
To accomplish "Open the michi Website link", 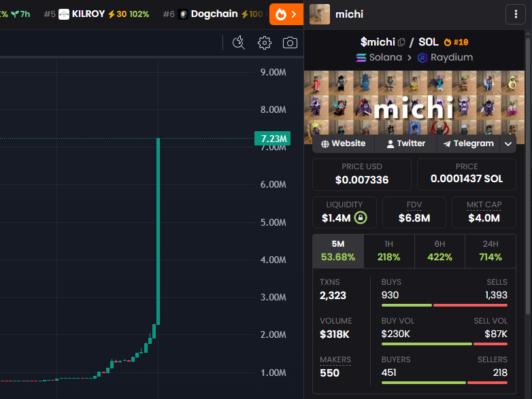I will pos(344,143).
